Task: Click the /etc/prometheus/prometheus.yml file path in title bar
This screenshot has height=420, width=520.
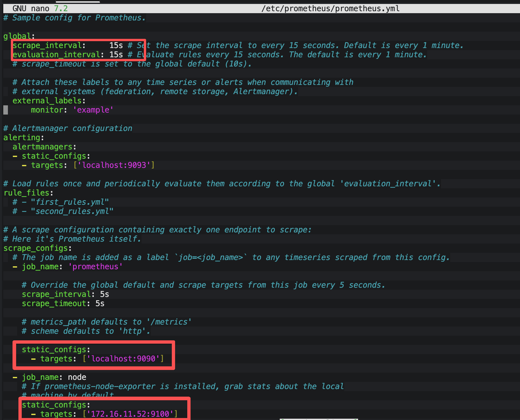Action: 330,9
